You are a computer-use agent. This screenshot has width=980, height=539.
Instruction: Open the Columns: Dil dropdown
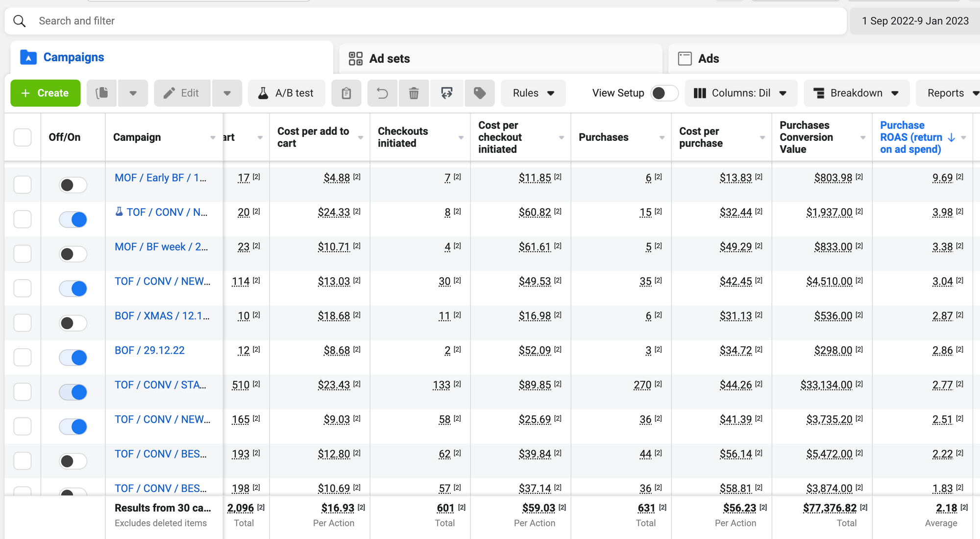[x=740, y=93]
